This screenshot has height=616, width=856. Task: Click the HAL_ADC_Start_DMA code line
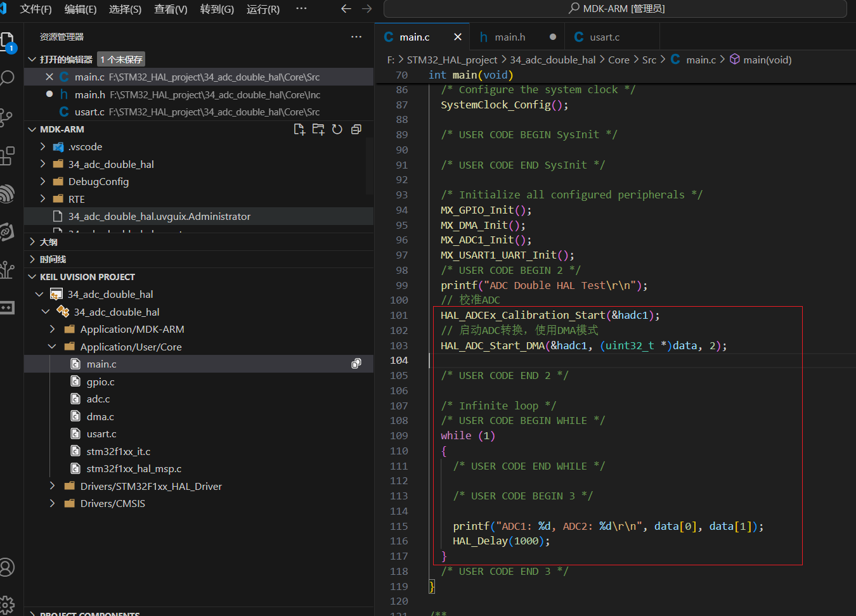(583, 345)
